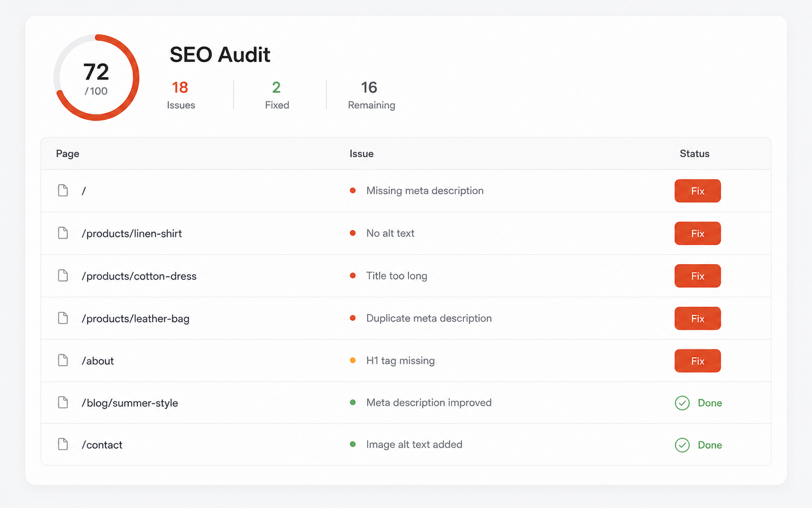The height and width of the screenshot is (508, 812).
Task: Click the page icon beside /about
Action: point(63,360)
